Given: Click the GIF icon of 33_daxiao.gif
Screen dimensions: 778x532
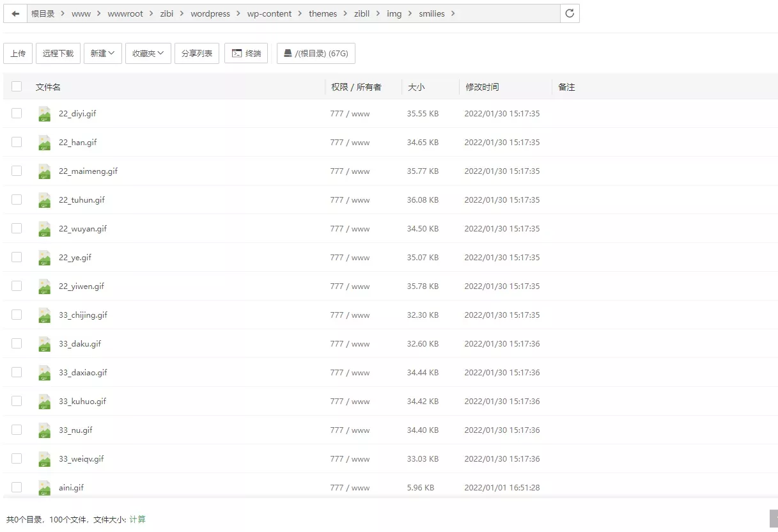Looking at the screenshot, I should (x=44, y=373).
